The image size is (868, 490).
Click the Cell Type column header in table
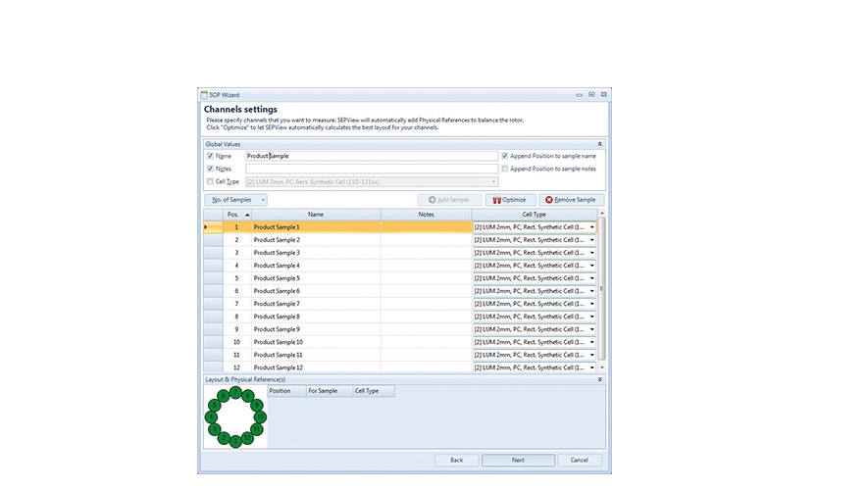point(535,214)
